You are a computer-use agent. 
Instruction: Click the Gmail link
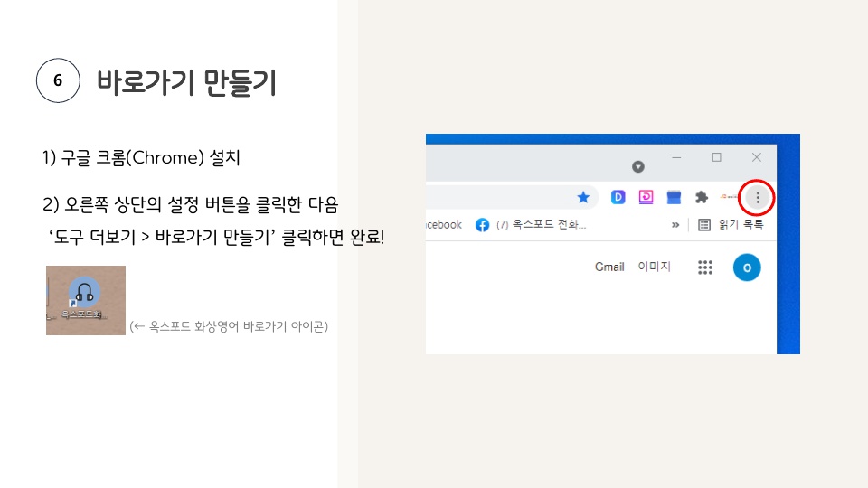609,267
